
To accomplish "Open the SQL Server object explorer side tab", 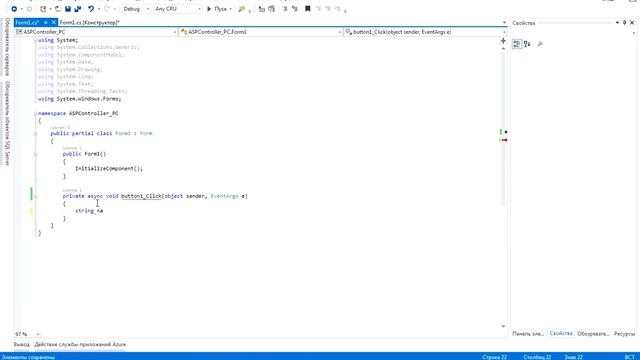I will (x=7, y=123).
